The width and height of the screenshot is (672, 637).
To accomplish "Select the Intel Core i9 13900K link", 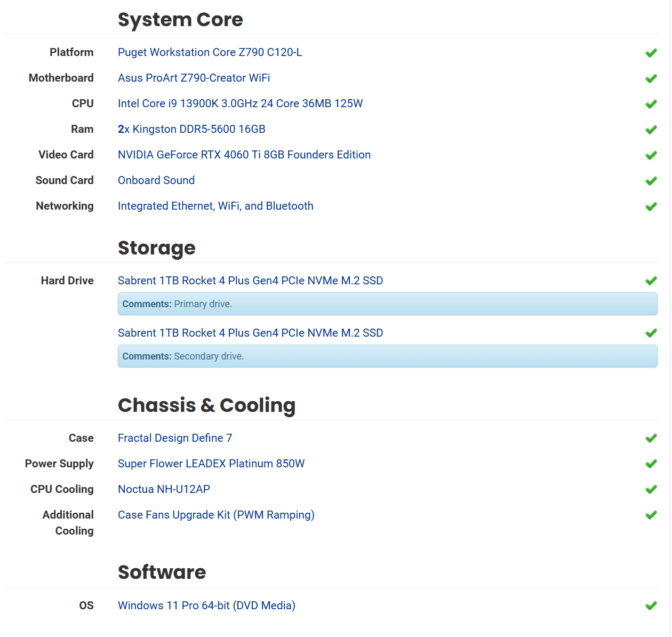I will [x=240, y=103].
